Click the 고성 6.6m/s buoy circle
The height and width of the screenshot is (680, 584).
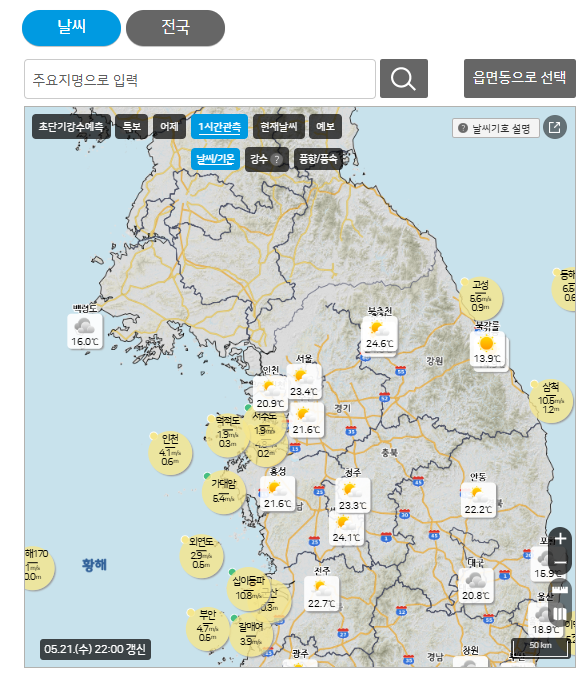pos(481,299)
